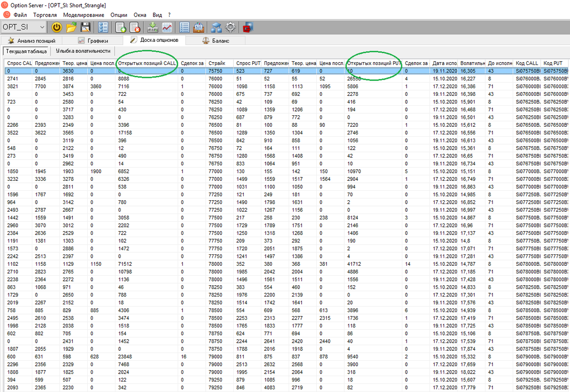
Task: Click the Код PUT column header
Action: coord(554,63)
